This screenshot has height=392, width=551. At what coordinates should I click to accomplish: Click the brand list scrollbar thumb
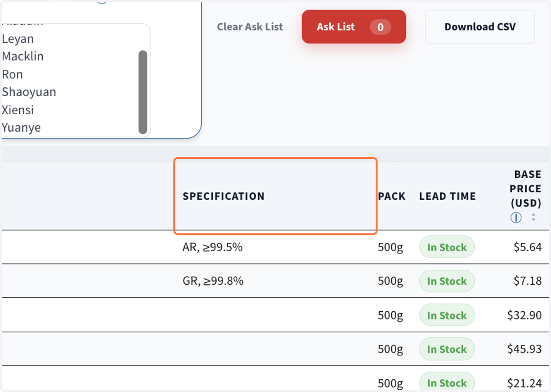point(143,92)
